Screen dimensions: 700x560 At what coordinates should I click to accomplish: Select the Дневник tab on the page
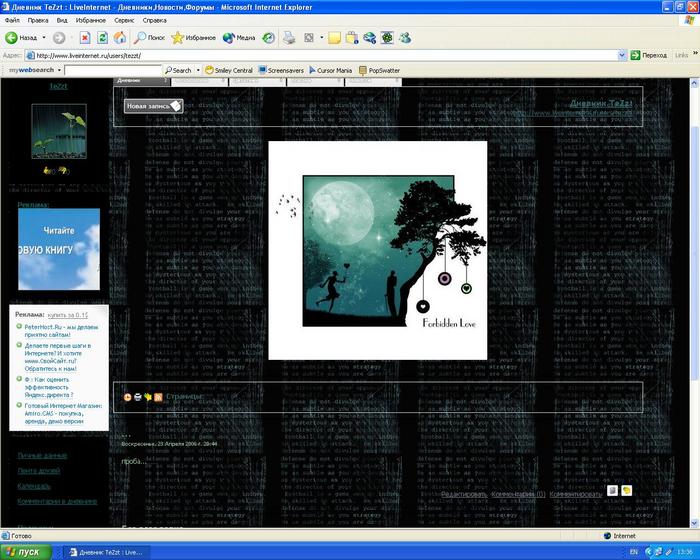point(142,81)
